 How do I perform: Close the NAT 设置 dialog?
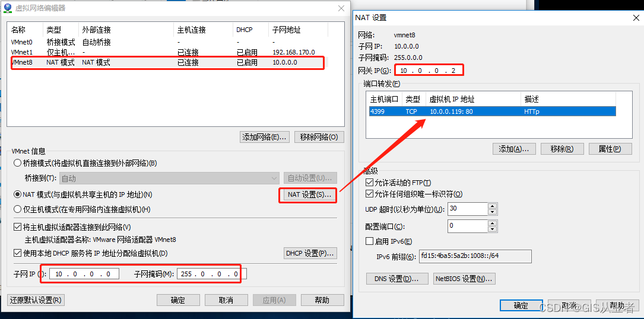(636, 18)
